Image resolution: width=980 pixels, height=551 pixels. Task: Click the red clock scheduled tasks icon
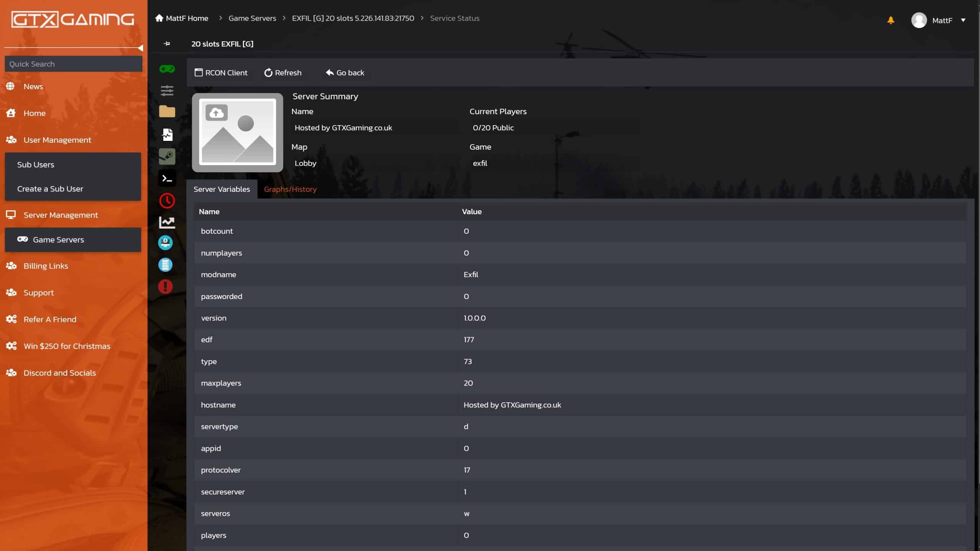[x=167, y=201]
